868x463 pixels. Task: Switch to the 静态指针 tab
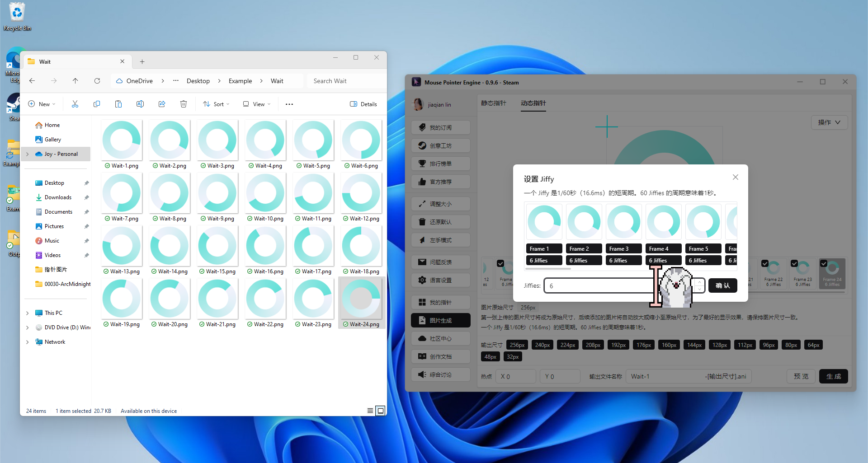(493, 103)
